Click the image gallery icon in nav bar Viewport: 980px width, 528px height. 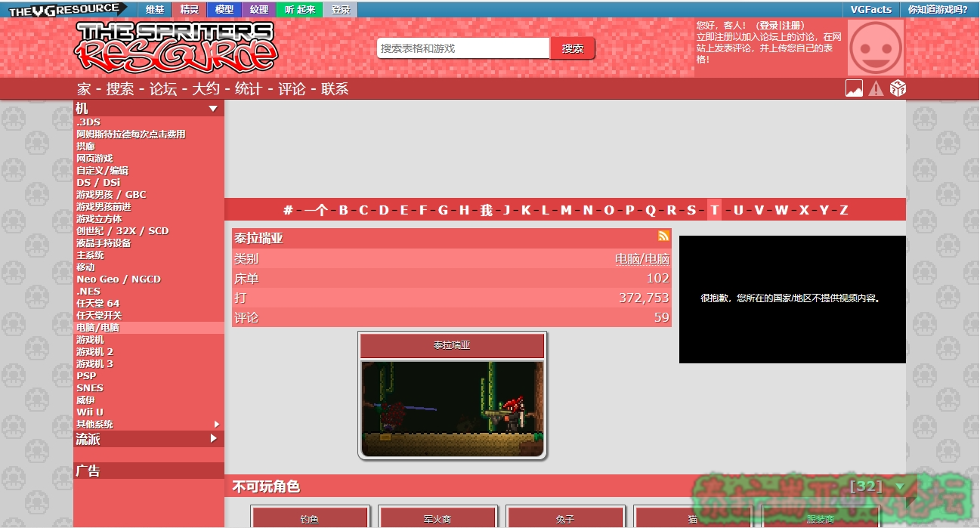point(854,88)
